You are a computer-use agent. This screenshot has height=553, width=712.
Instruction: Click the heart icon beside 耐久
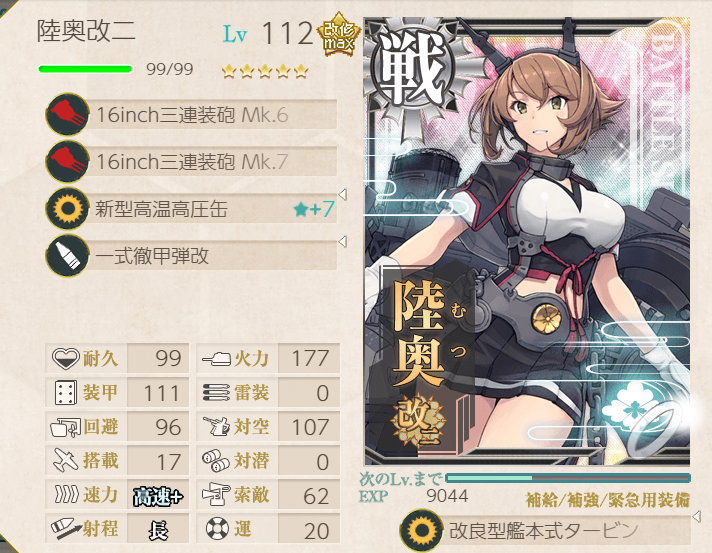pos(66,358)
